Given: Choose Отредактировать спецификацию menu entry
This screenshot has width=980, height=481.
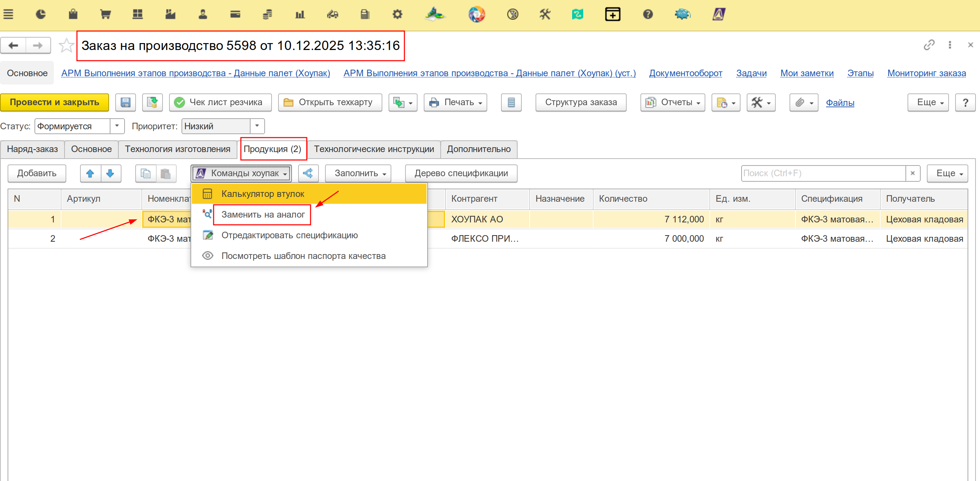Looking at the screenshot, I should pos(290,235).
